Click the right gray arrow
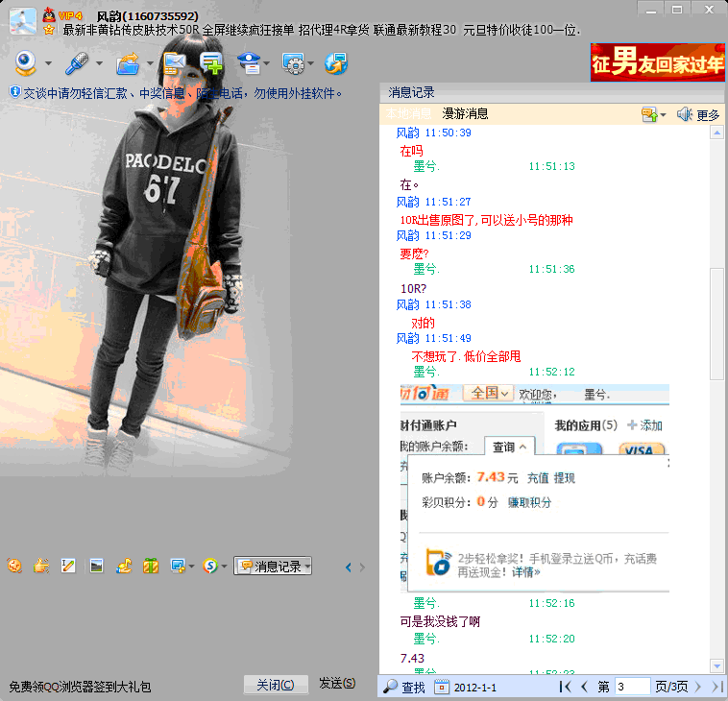This screenshot has width=728, height=701. pyautogui.click(x=362, y=567)
